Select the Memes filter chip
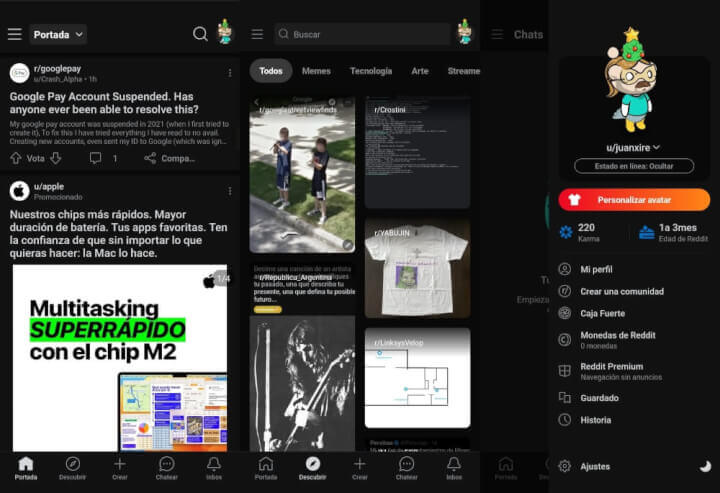Viewport: 720px width, 493px height. [x=316, y=71]
